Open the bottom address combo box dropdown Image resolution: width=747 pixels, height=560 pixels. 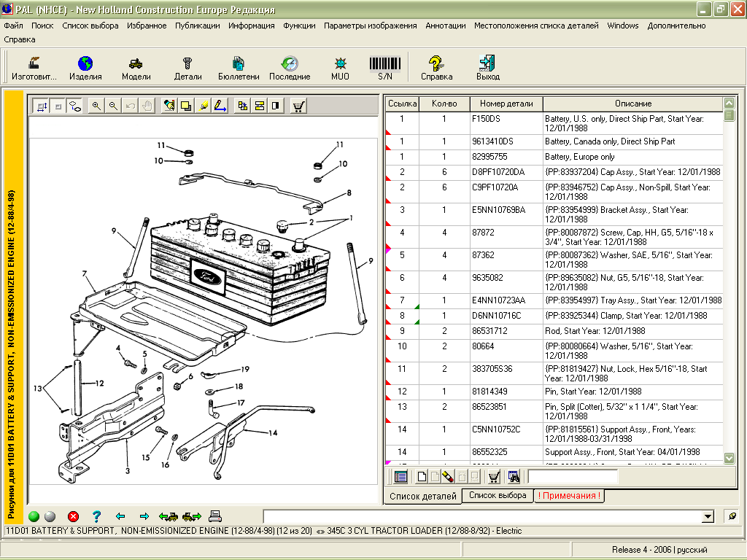708,517
